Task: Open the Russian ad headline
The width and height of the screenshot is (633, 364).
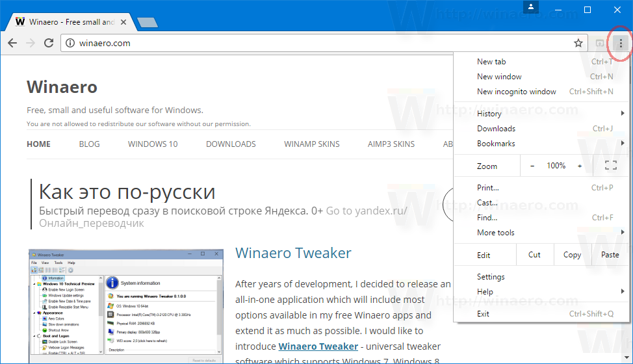Action: pyautogui.click(x=127, y=191)
